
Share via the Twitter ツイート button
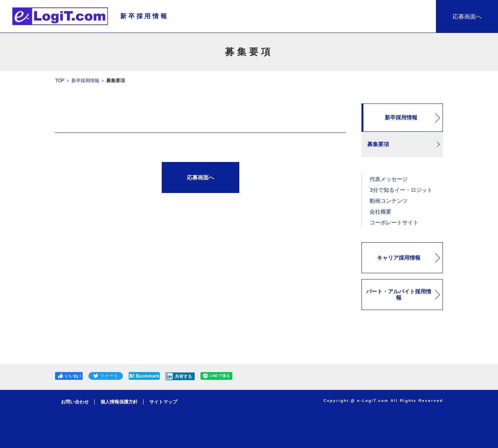click(x=105, y=376)
